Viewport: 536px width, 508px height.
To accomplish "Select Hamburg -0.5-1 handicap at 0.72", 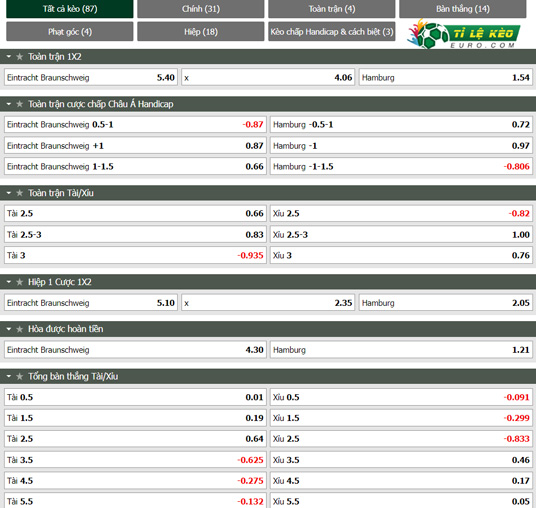I will click(x=401, y=124).
